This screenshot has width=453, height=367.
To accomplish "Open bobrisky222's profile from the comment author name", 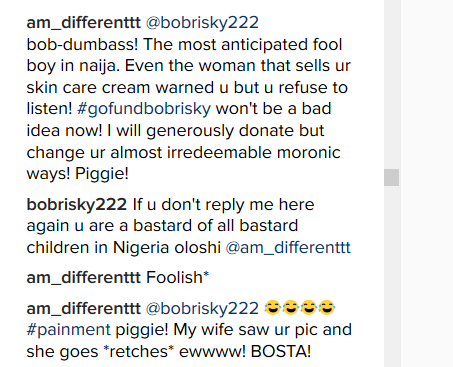I will 77,205.
